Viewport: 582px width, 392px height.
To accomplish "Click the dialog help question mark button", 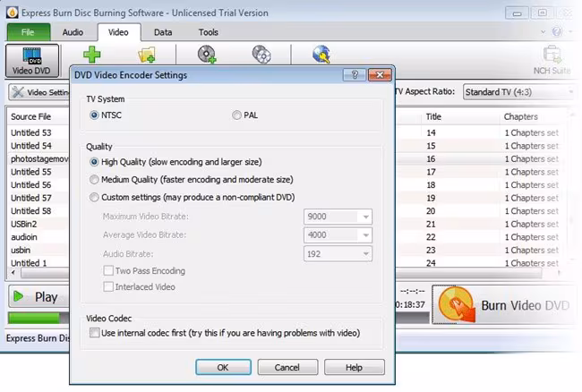I will click(x=355, y=75).
